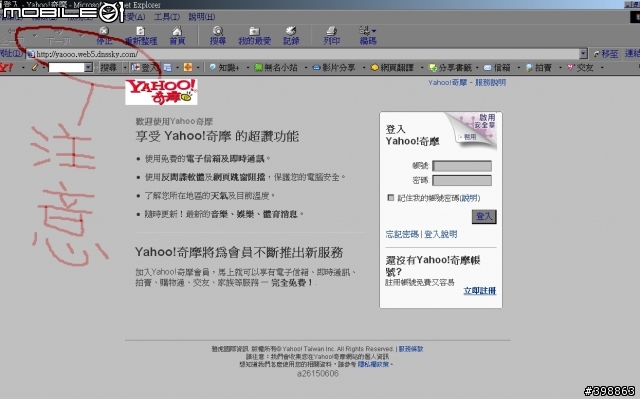
Task: Click the Yahoo toolbar 登入 button
Action: [x=144, y=67]
